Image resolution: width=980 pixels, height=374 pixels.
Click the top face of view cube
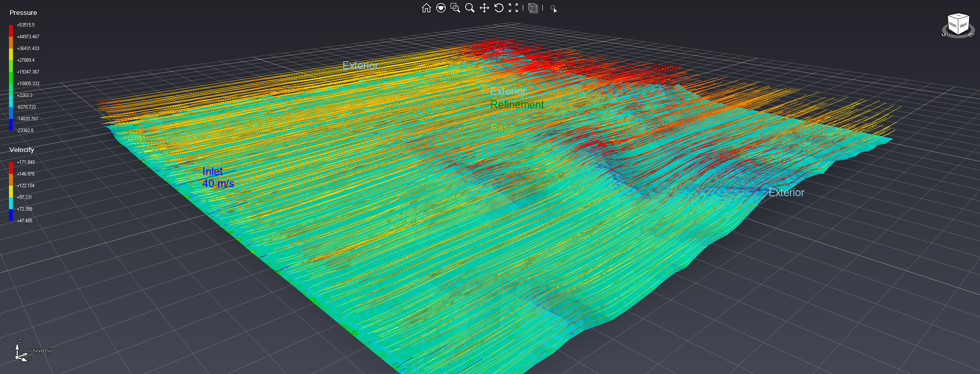(x=959, y=16)
